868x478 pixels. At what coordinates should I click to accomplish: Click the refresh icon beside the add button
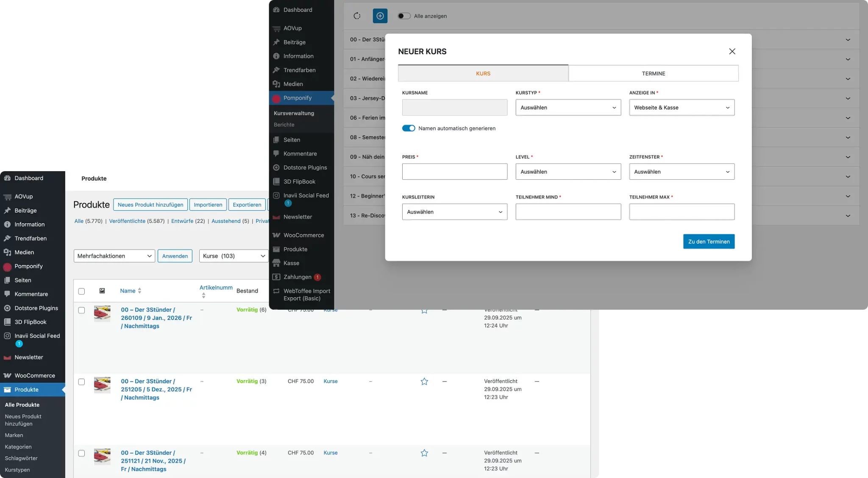(357, 16)
